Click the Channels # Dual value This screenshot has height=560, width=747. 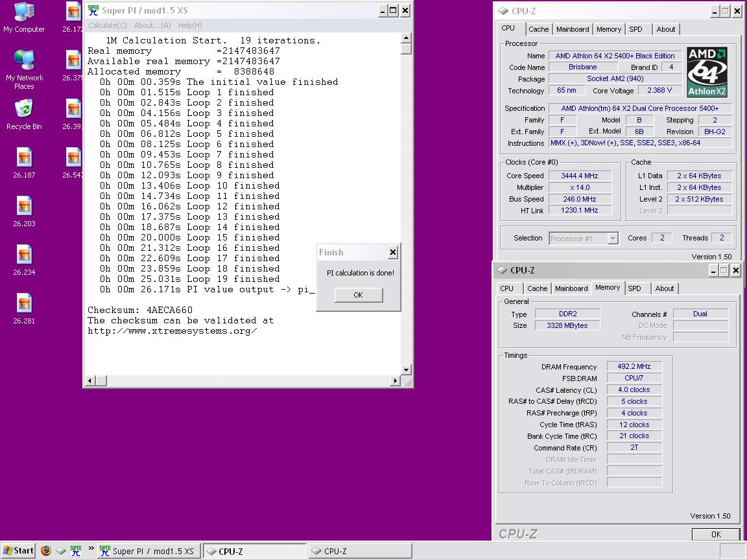click(700, 314)
